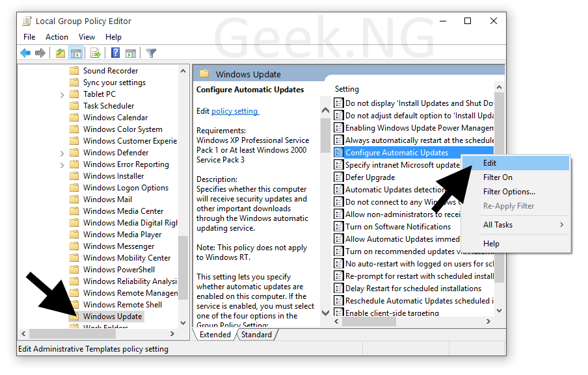
Task: Toggle the Show/Hide Console Tree icon
Action: [x=76, y=53]
